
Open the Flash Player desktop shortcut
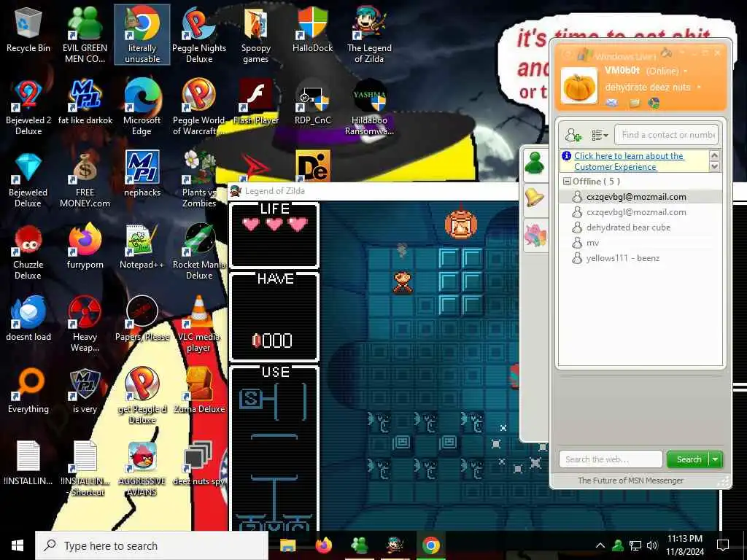coord(256,102)
